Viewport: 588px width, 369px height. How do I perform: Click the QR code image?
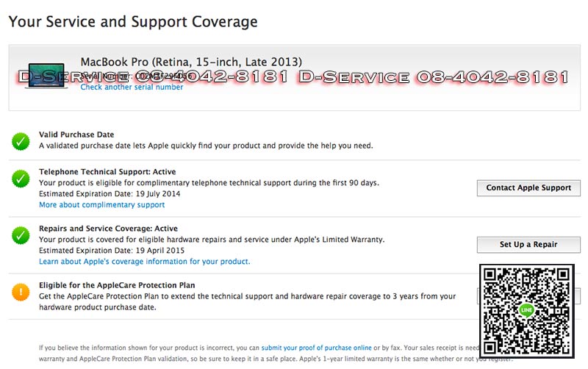(x=526, y=309)
